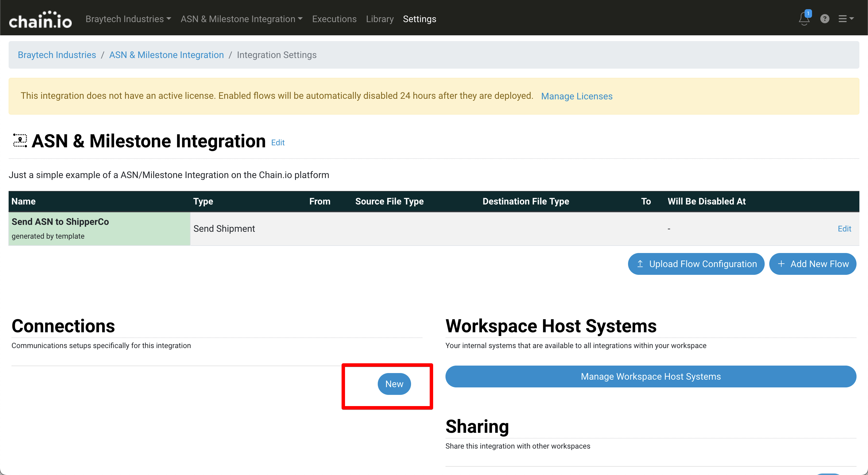Select Settings in the navigation bar

[419, 19]
